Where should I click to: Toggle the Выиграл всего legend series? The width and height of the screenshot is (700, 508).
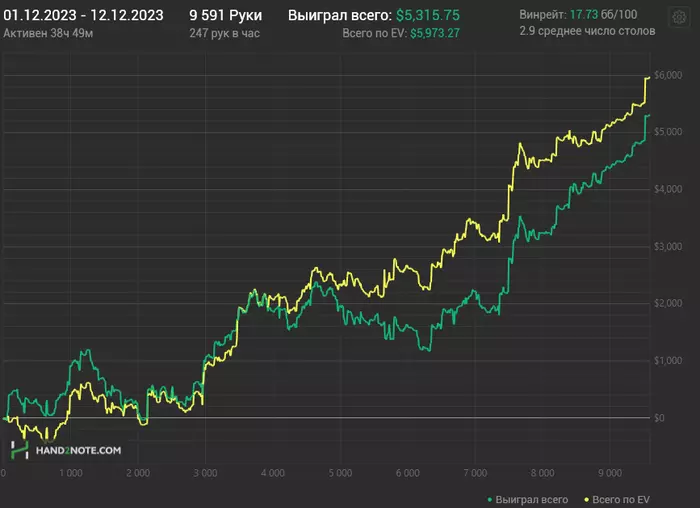coord(528,500)
